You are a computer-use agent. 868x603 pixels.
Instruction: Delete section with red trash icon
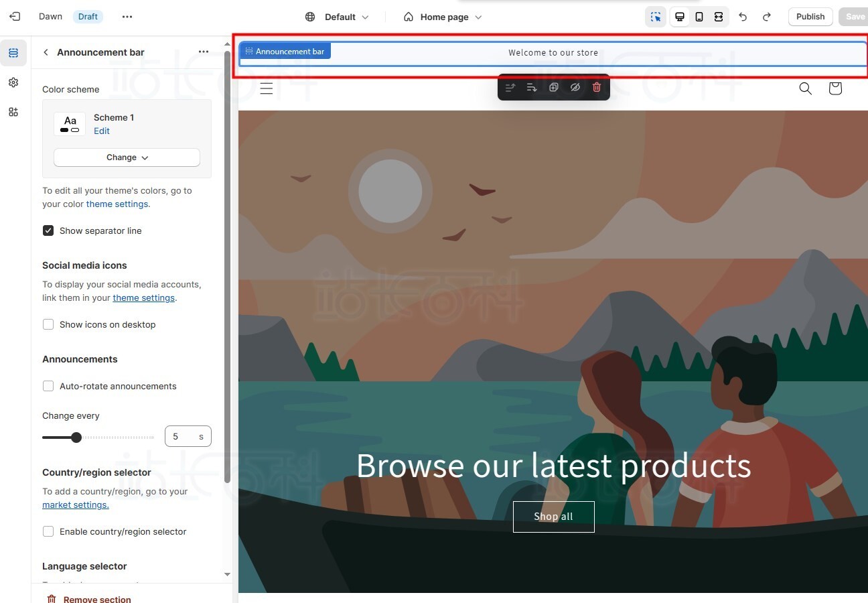point(597,87)
